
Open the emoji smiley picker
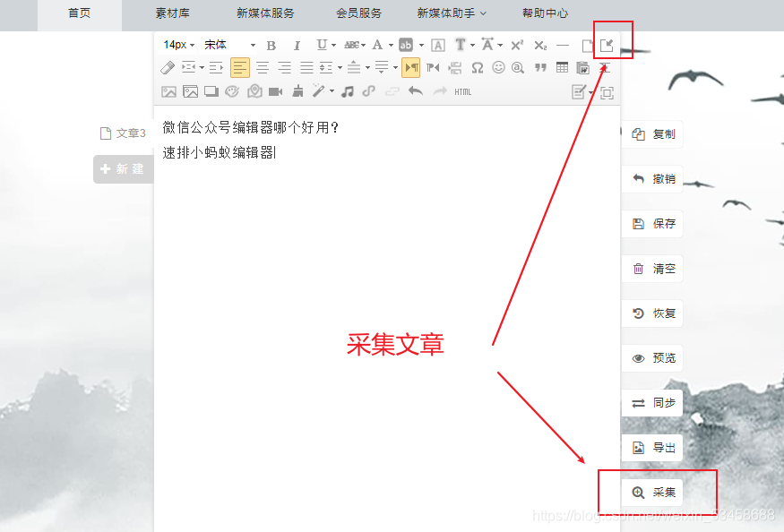click(x=498, y=67)
